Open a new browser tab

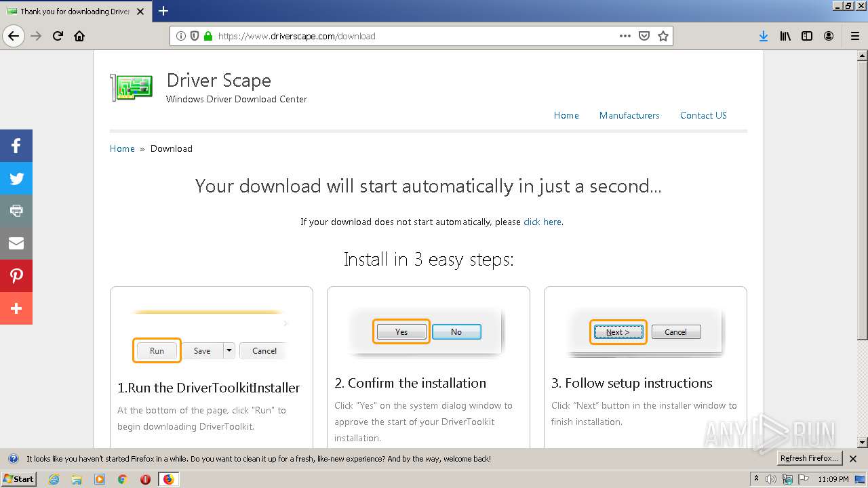click(163, 11)
